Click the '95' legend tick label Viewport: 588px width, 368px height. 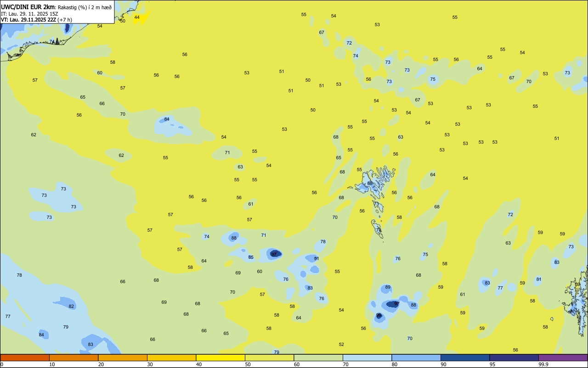click(492, 364)
